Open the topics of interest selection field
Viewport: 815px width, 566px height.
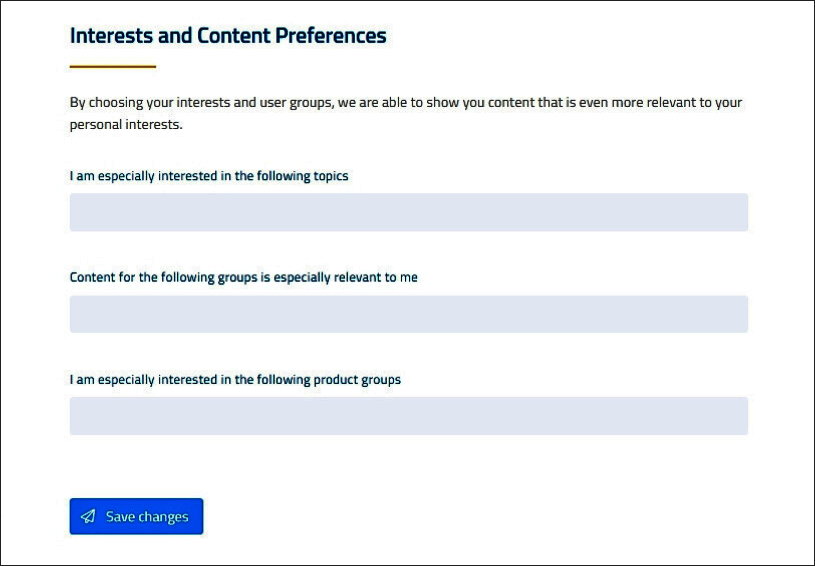click(408, 212)
